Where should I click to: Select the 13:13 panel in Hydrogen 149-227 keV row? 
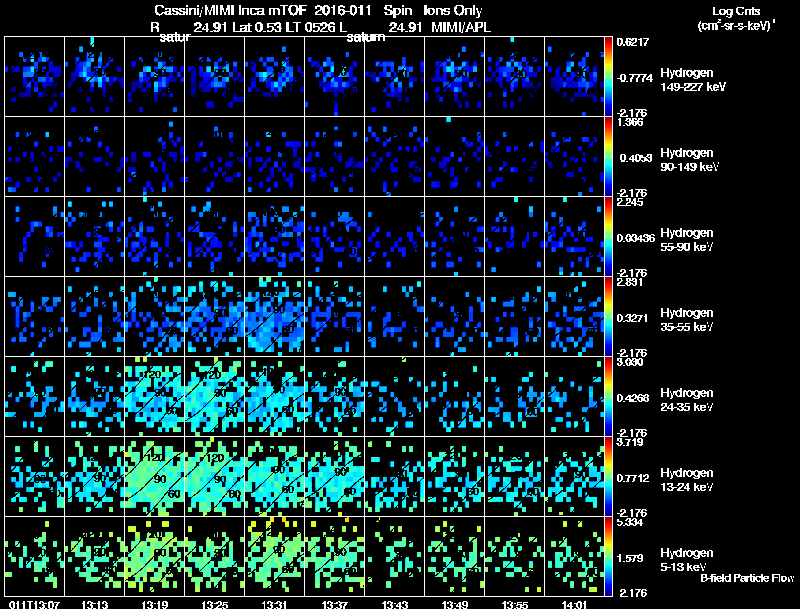click(94, 77)
